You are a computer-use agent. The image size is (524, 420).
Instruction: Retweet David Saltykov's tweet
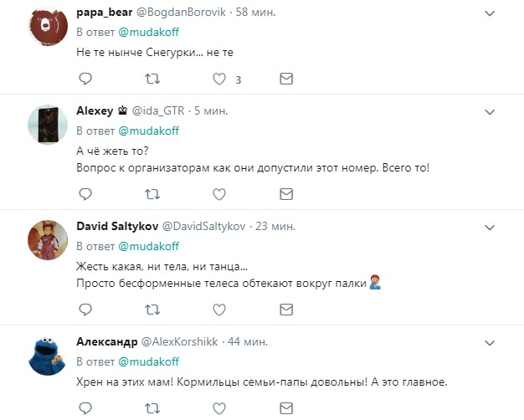click(152, 310)
